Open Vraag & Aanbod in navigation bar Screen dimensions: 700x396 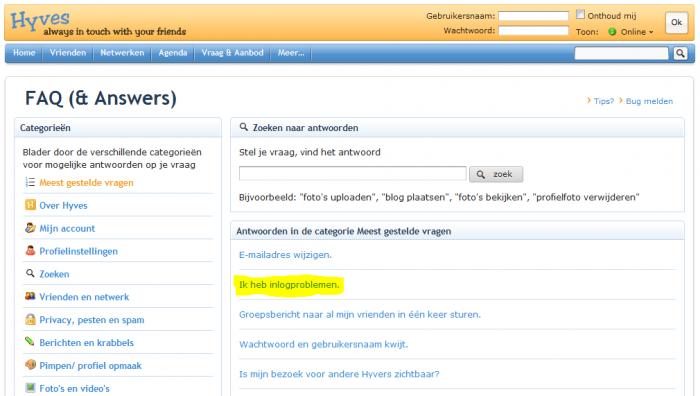pyautogui.click(x=232, y=53)
